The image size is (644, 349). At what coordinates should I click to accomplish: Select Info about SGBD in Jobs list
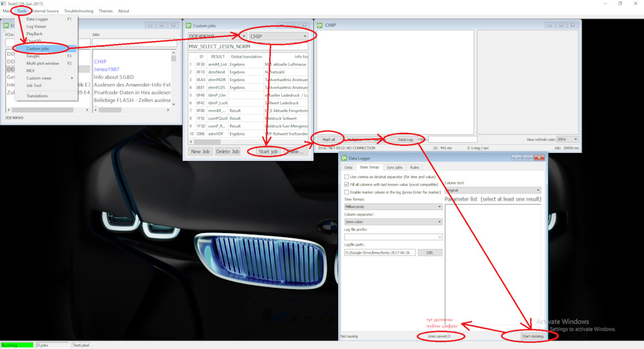pyautogui.click(x=114, y=77)
